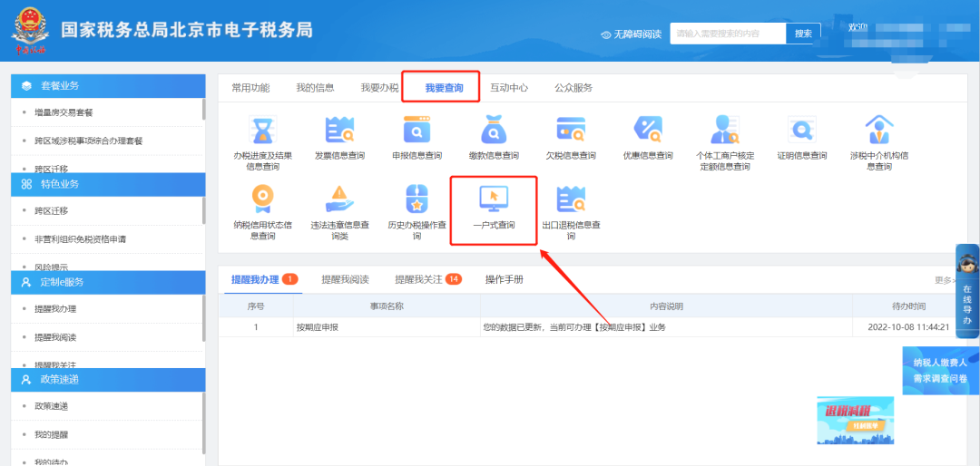Click the 无障碍阅读 eye icon
The height and width of the screenshot is (466, 980).
point(605,34)
